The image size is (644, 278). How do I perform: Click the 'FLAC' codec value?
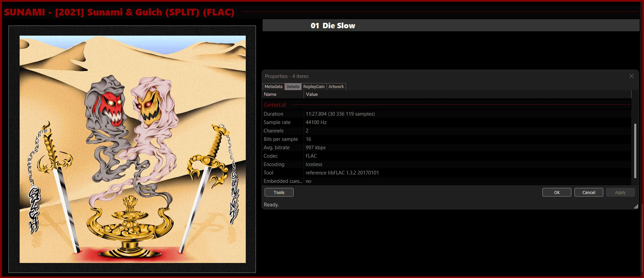coord(311,156)
